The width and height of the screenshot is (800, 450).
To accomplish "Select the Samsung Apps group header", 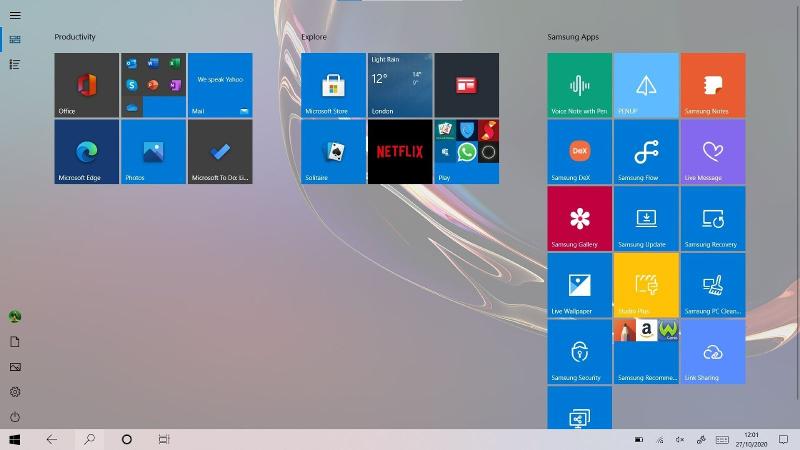I will [x=573, y=37].
